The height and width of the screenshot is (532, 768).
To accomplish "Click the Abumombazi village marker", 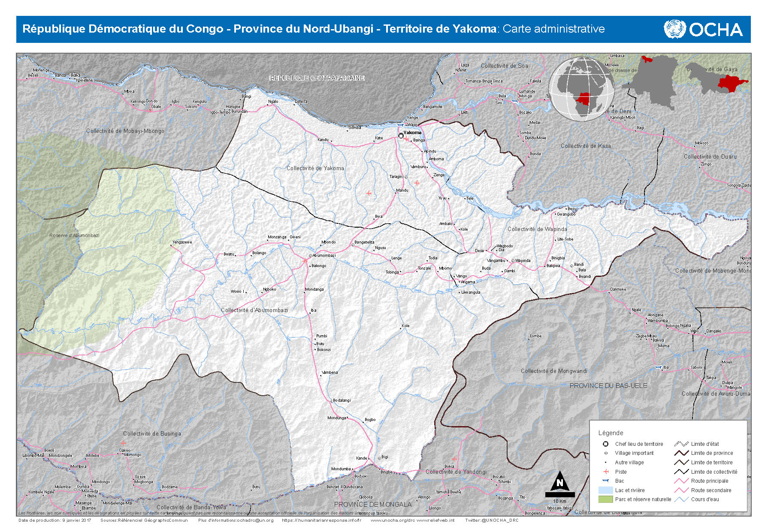I will 310,255.
